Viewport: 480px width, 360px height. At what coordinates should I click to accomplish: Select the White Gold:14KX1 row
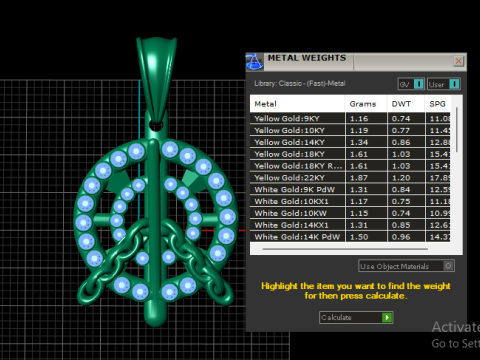coord(350,225)
